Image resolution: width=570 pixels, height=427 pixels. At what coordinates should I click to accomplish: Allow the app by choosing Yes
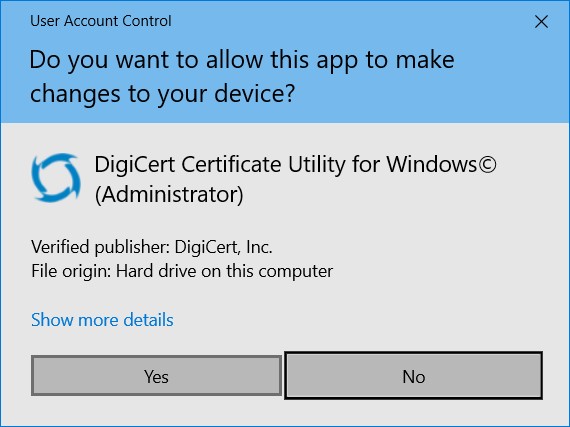click(x=156, y=376)
